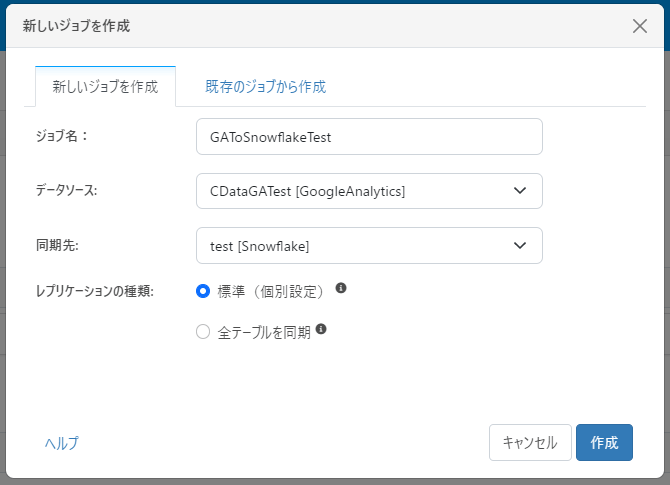
Task: Click the ジョブ名： field label
Action: tap(62, 137)
